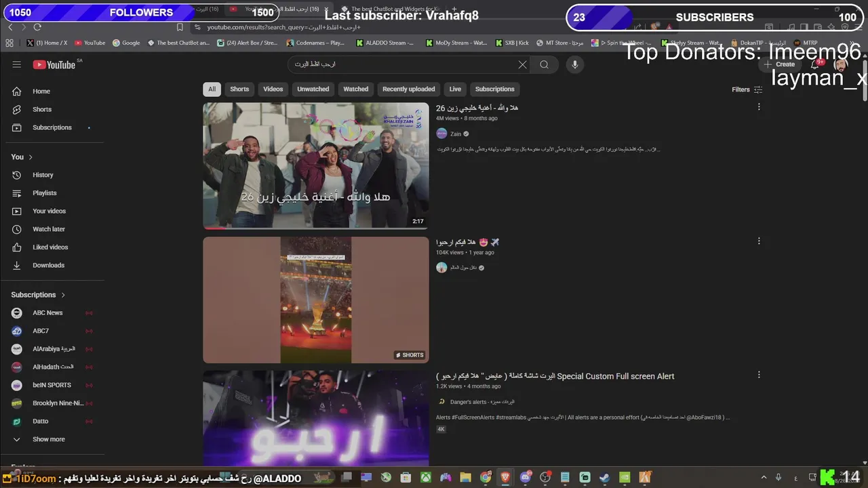Screen dimensions: 868x488
Task: Open the Brave browser taskbar icon
Action: pyautogui.click(x=505, y=478)
